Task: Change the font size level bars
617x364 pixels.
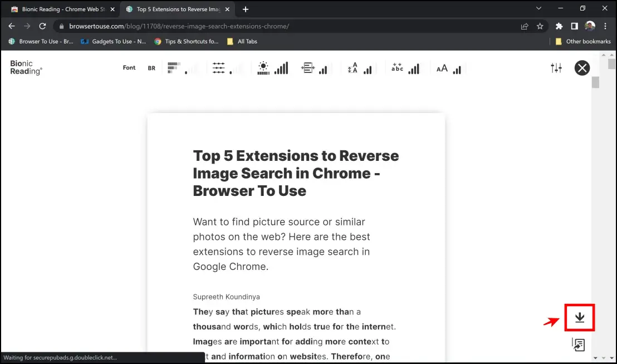Action: click(x=457, y=70)
